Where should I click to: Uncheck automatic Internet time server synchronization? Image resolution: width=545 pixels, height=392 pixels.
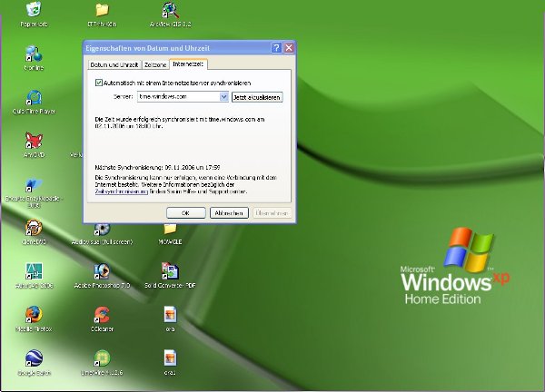99,83
